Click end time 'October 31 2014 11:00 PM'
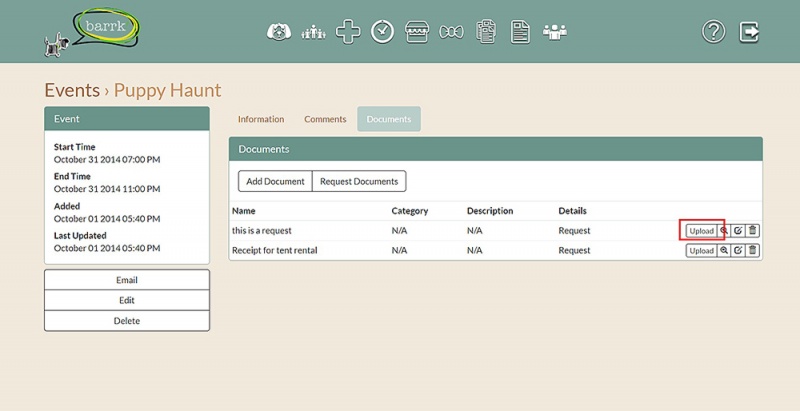800x411 pixels. pos(107,189)
